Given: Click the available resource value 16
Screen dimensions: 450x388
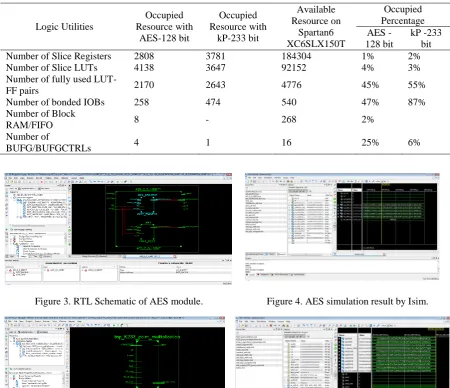Looking at the screenshot, I should (x=286, y=142).
